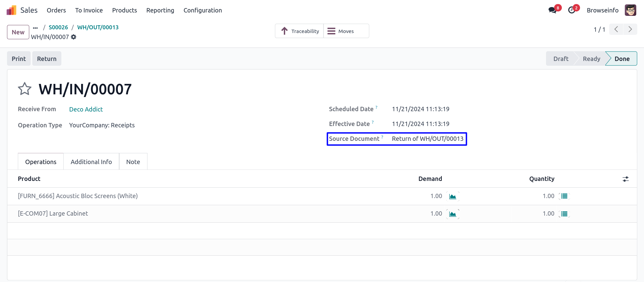Click the Return button
The width and height of the screenshot is (644, 282).
point(47,59)
